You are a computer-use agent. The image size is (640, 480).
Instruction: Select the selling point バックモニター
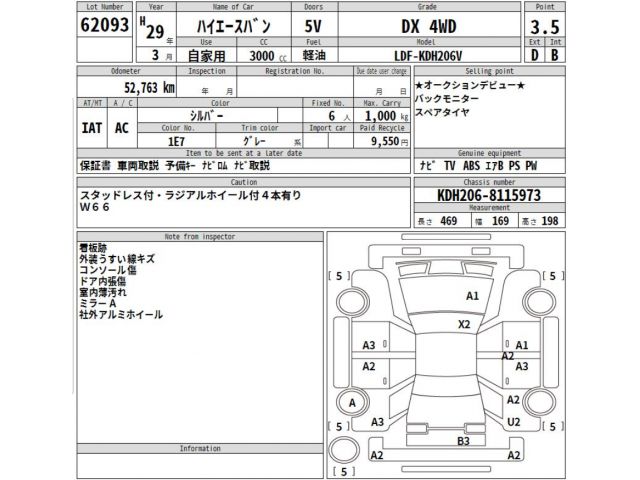[447, 99]
